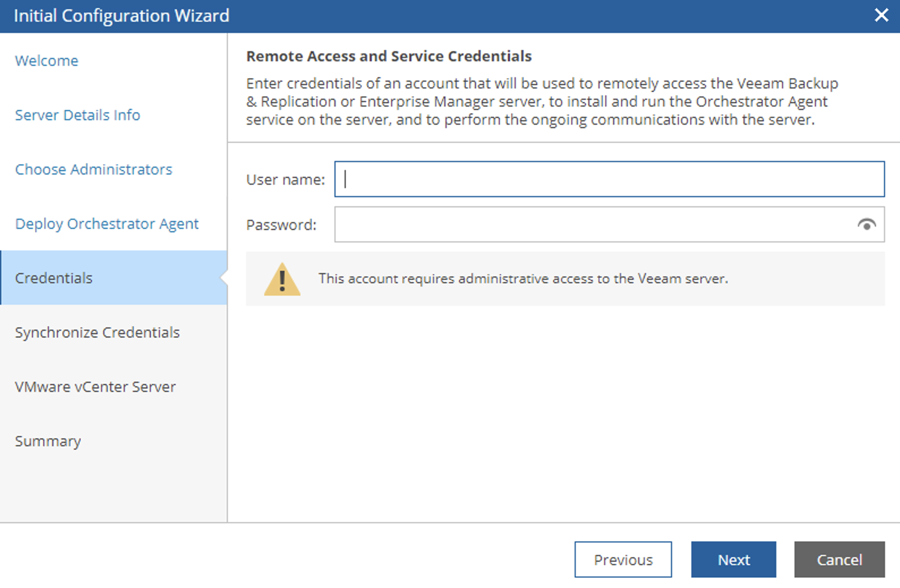Click the 'User name:' label

coord(286,180)
